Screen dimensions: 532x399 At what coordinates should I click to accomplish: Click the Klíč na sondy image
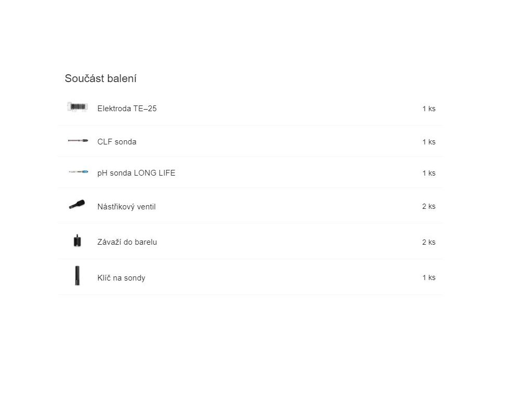[x=77, y=275]
